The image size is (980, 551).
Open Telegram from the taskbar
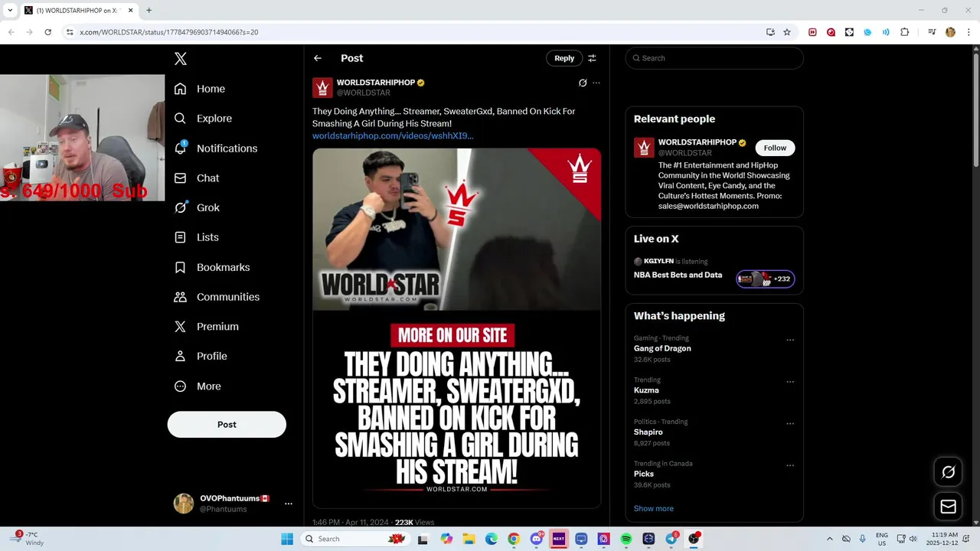point(671,539)
